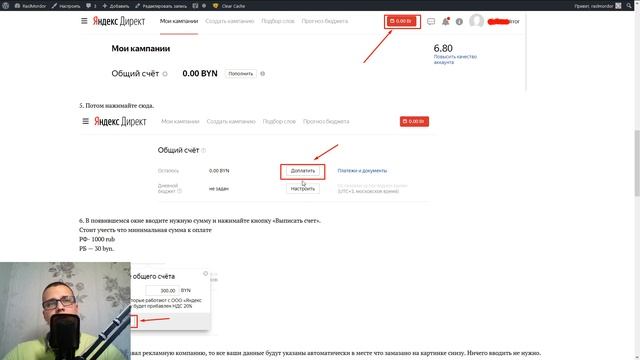Image resolution: width=640 pixels, height=360 pixels.
Task: Select the bold 0.00 BYN balance text
Action: click(200, 73)
